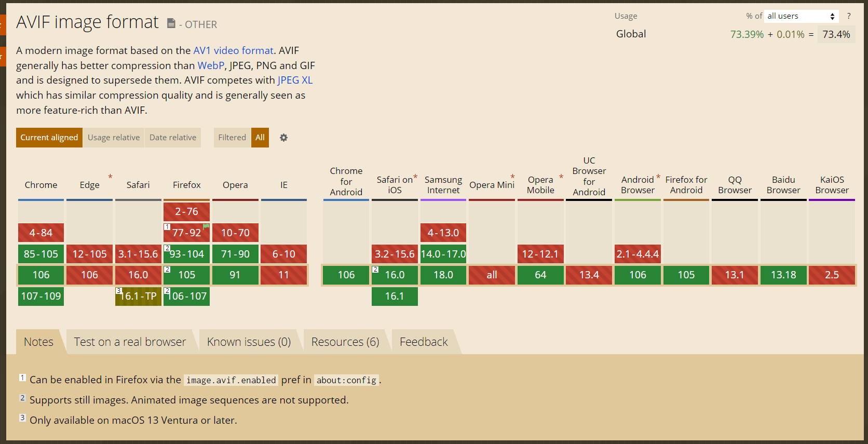Click note marker 3 on Safari 16.1-TP
The width and height of the screenshot is (868, 444).
click(118, 291)
